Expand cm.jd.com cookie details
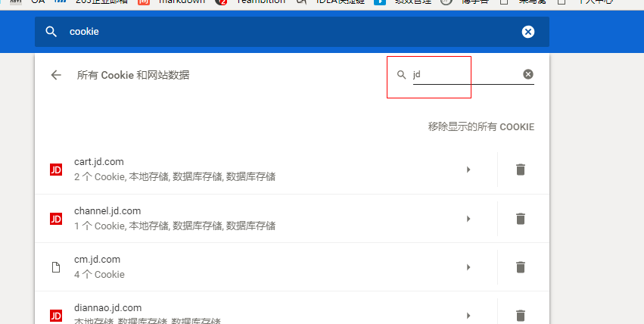Screen dimensions: 644x324 pos(468,267)
